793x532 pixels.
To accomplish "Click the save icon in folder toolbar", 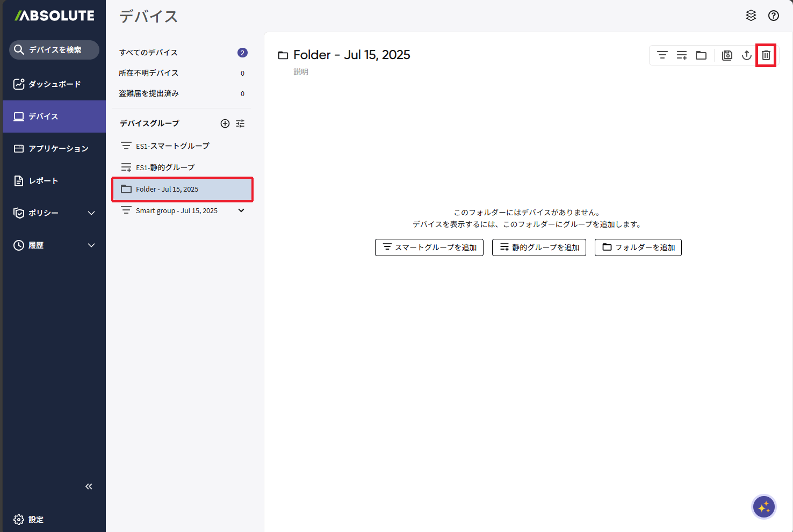I will pyautogui.click(x=727, y=55).
